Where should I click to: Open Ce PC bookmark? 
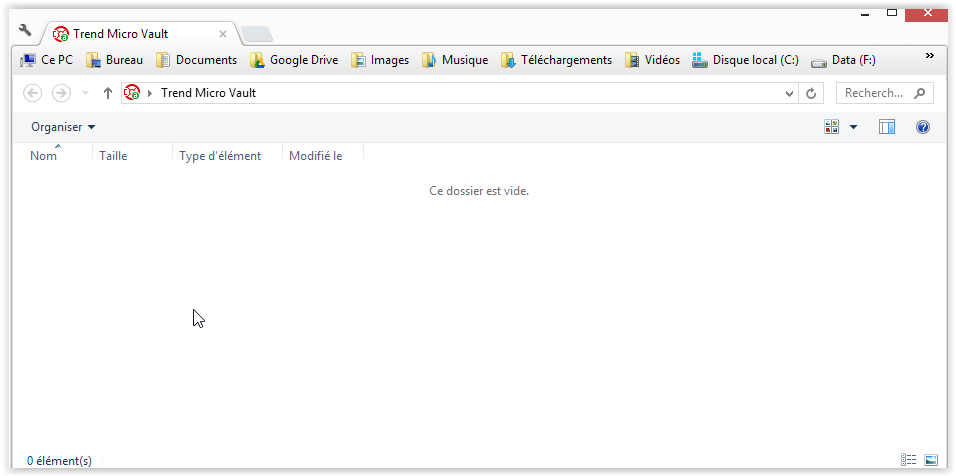[46, 60]
